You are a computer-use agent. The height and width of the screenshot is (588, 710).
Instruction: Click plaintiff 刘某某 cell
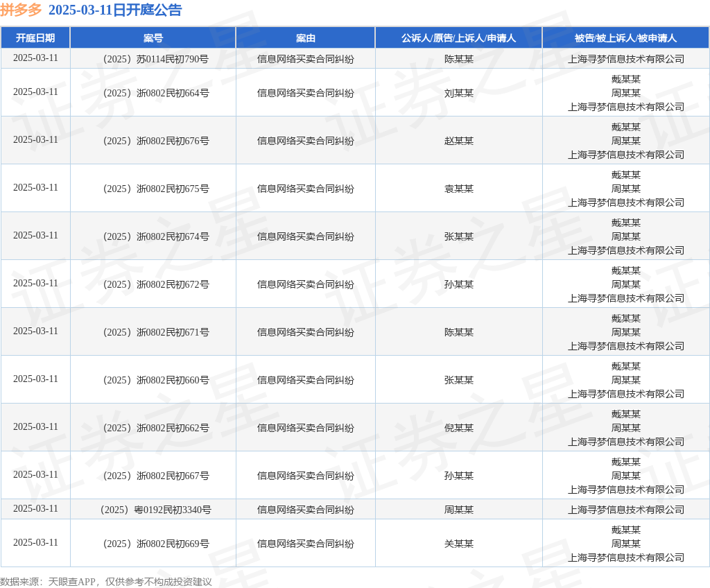click(x=459, y=93)
